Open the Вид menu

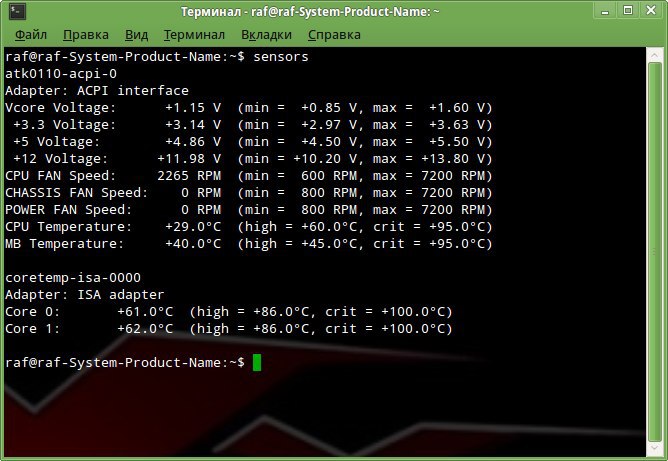pos(136,35)
